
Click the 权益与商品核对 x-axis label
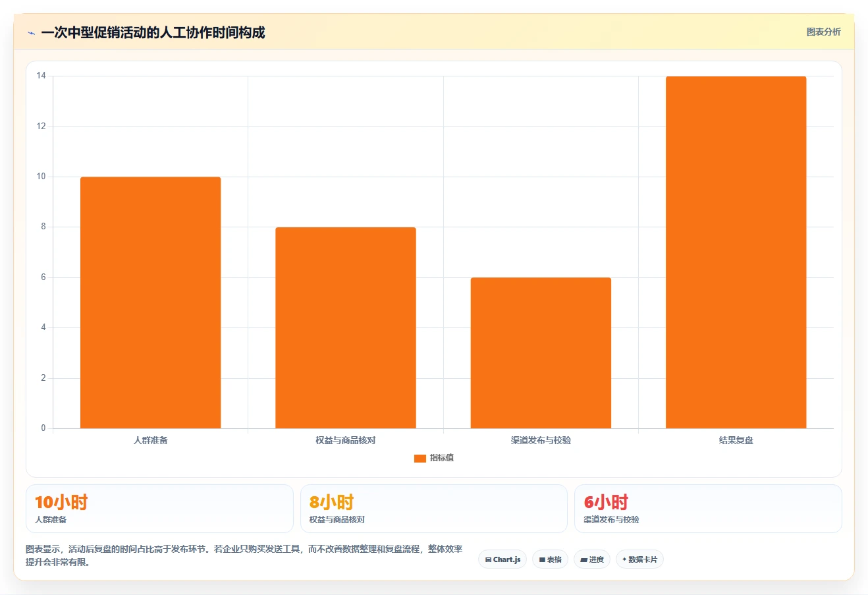(x=346, y=440)
